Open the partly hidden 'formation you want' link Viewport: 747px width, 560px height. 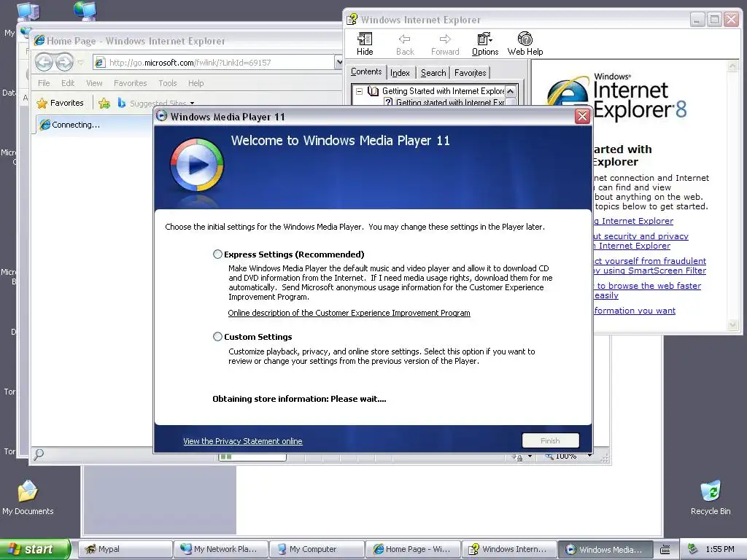point(635,311)
